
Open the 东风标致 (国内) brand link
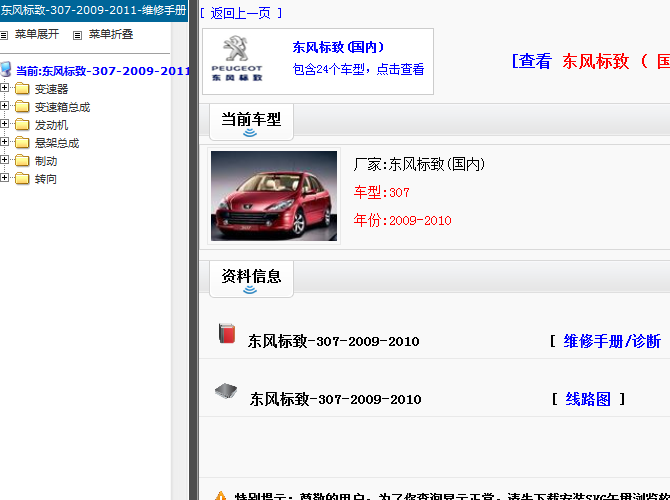(x=338, y=47)
